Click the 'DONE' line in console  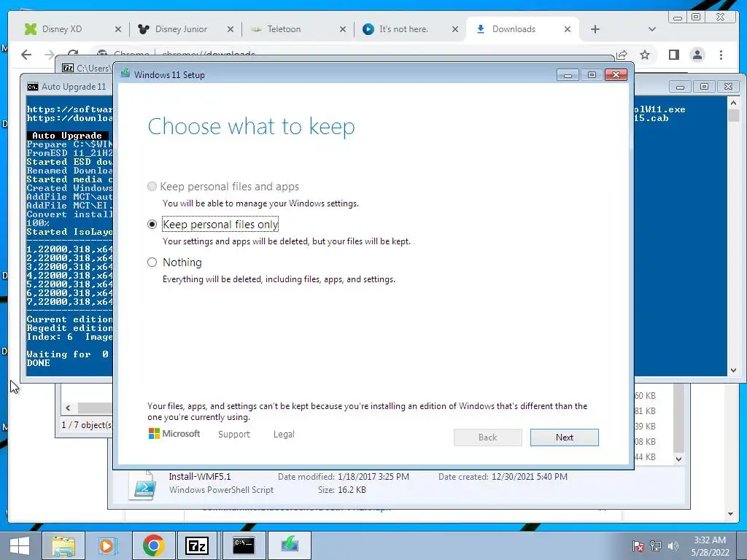coord(38,363)
